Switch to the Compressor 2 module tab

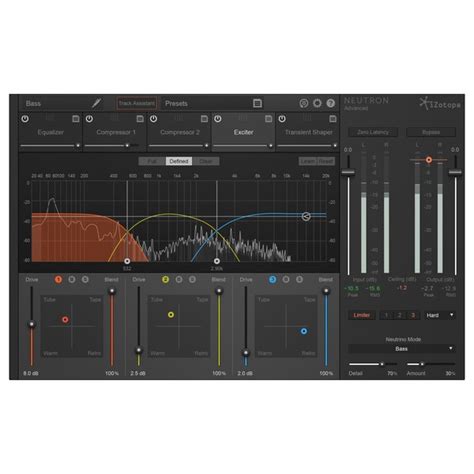179,132
